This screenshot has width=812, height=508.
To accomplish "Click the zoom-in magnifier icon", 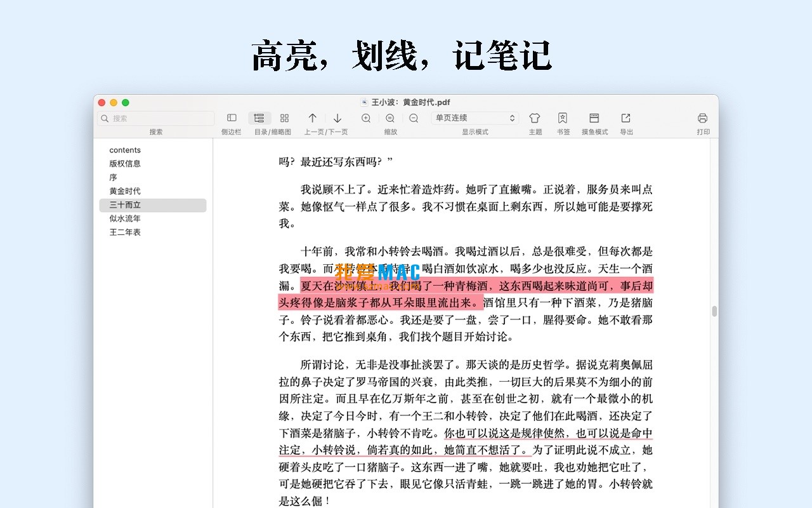I will pos(366,117).
